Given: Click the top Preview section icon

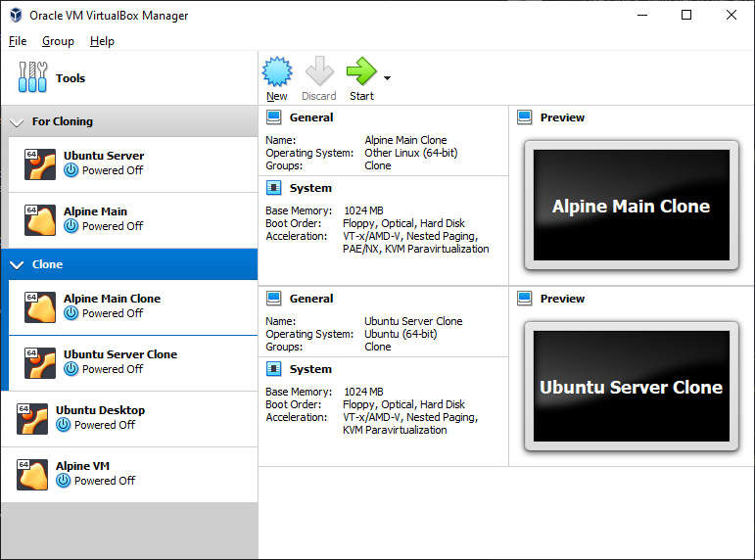Looking at the screenshot, I should click(x=524, y=117).
